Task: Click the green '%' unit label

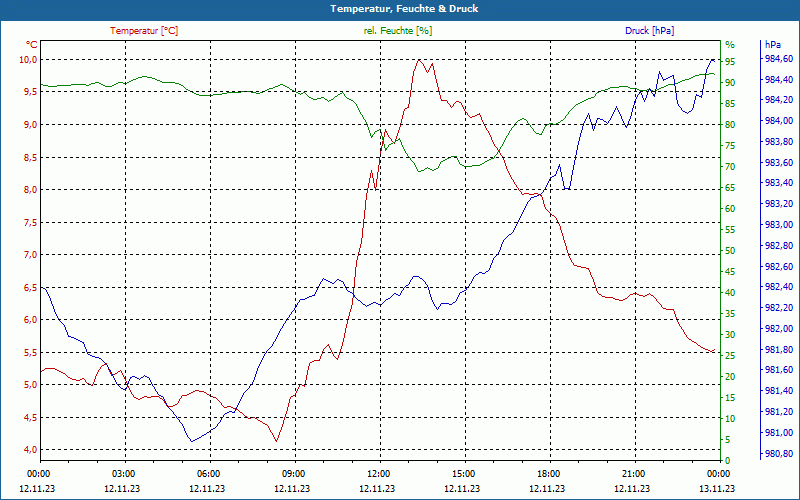Action: point(730,44)
